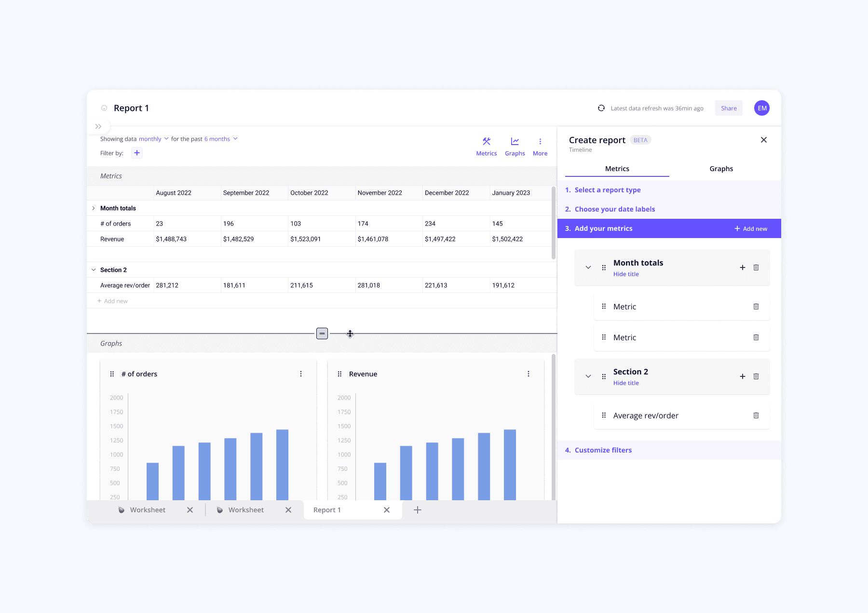This screenshot has height=613, width=868.
Task: Grab the Revenue graph drag handle
Action: [x=339, y=374]
